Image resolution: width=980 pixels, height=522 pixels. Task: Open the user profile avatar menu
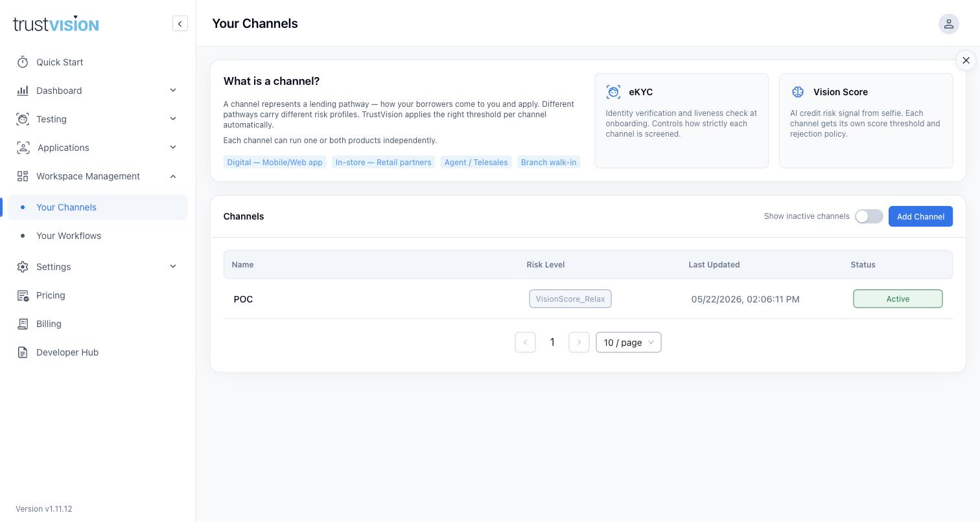(948, 24)
